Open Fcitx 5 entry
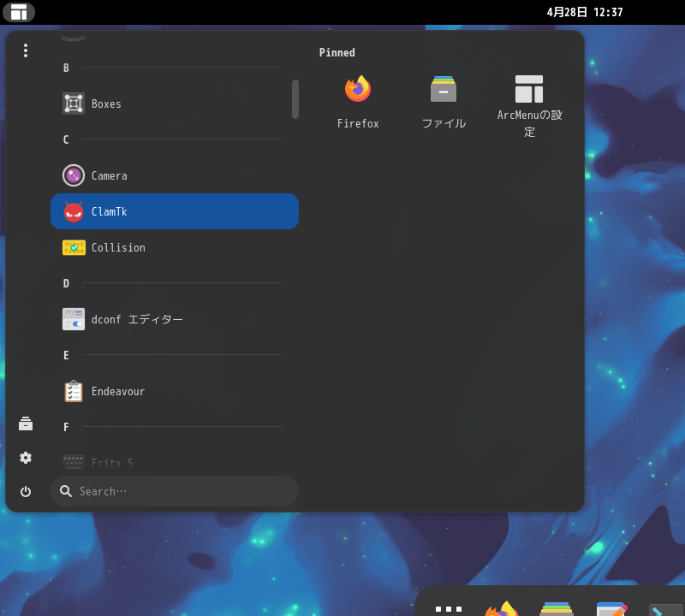The height and width of the screenshot is (616, 685). click(175, 463)
